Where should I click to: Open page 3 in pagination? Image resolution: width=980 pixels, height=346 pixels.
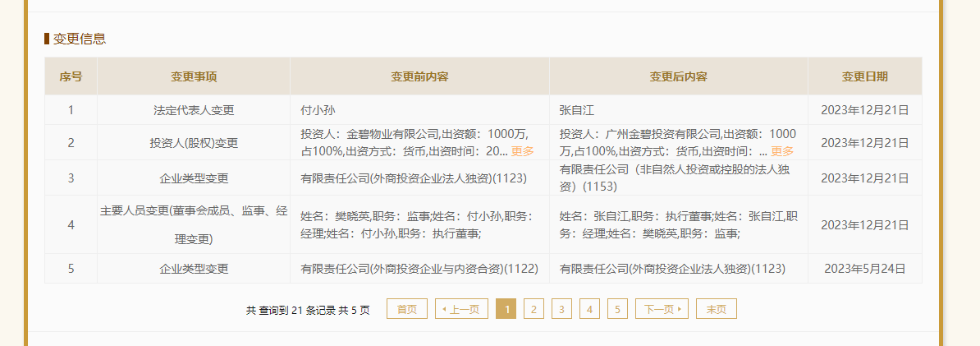(561, 309)
